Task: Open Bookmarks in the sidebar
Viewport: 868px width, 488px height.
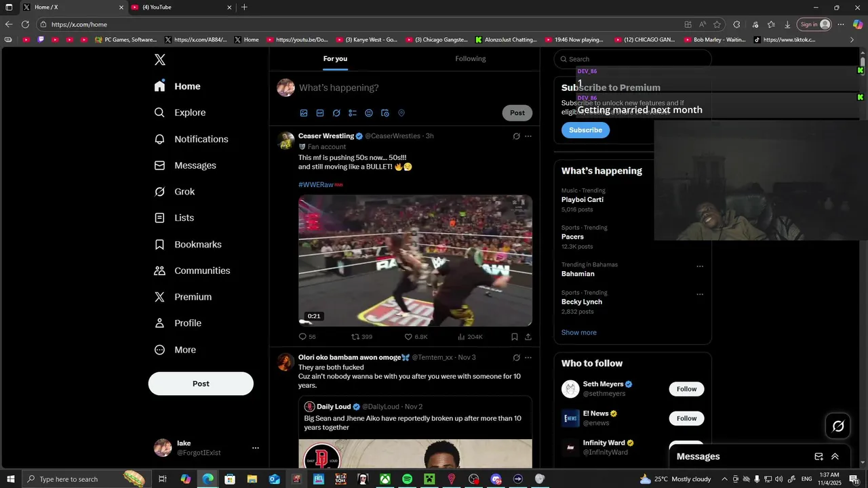Action: tap(188, 244)
